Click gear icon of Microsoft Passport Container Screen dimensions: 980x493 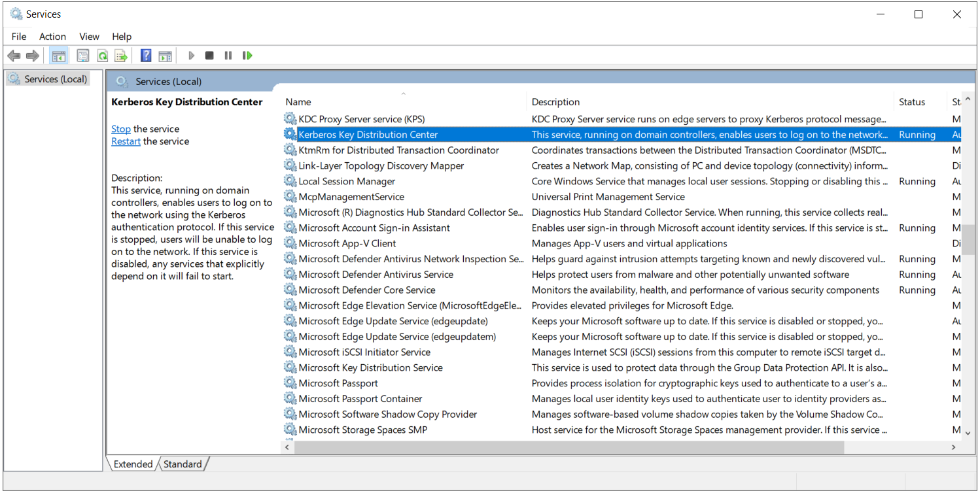coord(290,398)
